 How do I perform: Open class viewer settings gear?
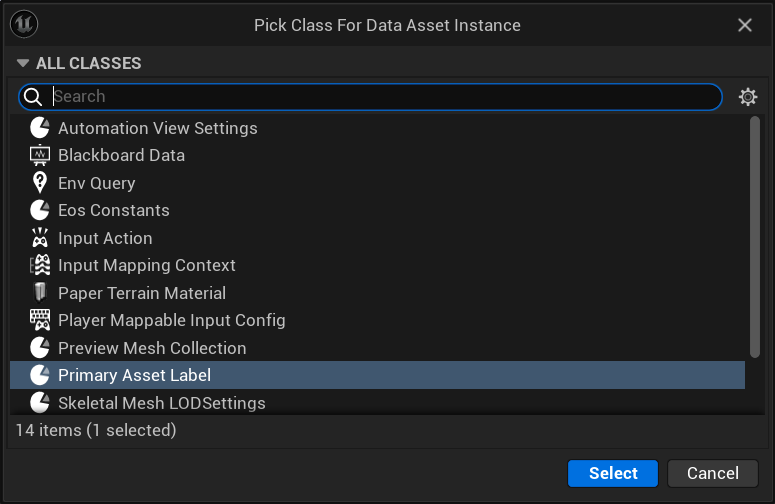point(747,97)
